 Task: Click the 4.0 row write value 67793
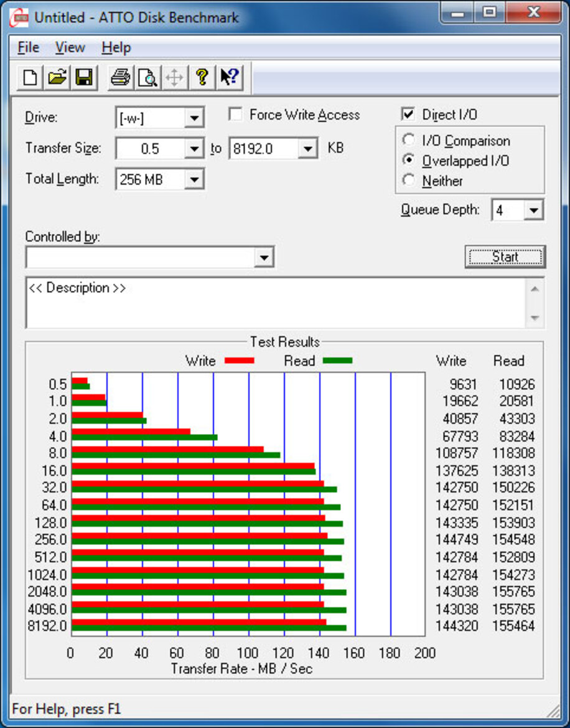(x=460, y=437)
